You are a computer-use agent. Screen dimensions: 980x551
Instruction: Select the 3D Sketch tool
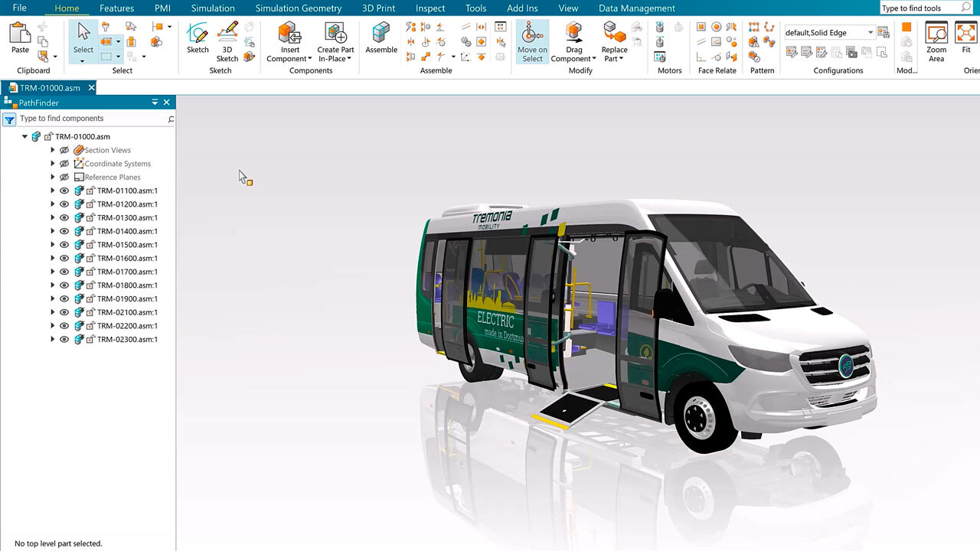[227, 34]
